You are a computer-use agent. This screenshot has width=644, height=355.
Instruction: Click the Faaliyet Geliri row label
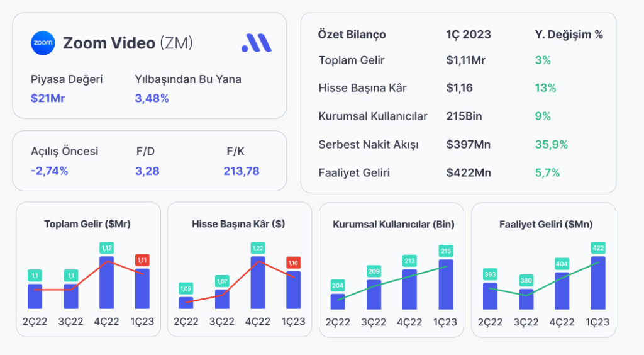coord(354,172)
